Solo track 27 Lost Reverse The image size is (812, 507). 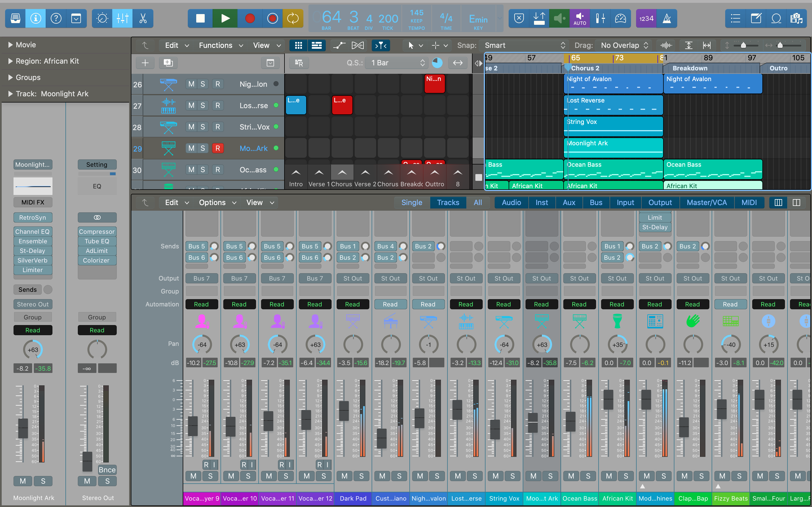(x=203, y=105)
